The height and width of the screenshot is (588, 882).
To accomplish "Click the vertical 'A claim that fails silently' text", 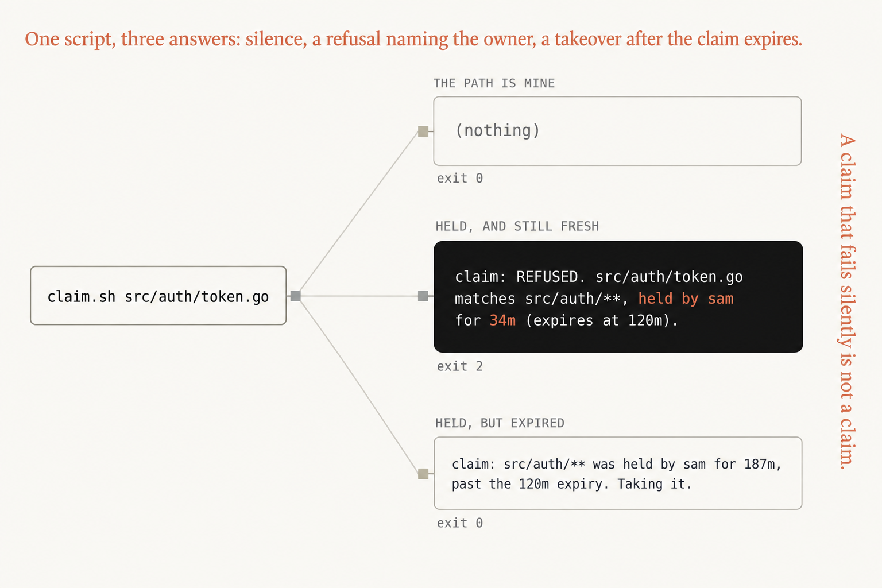I will click(x=847, y=302).
